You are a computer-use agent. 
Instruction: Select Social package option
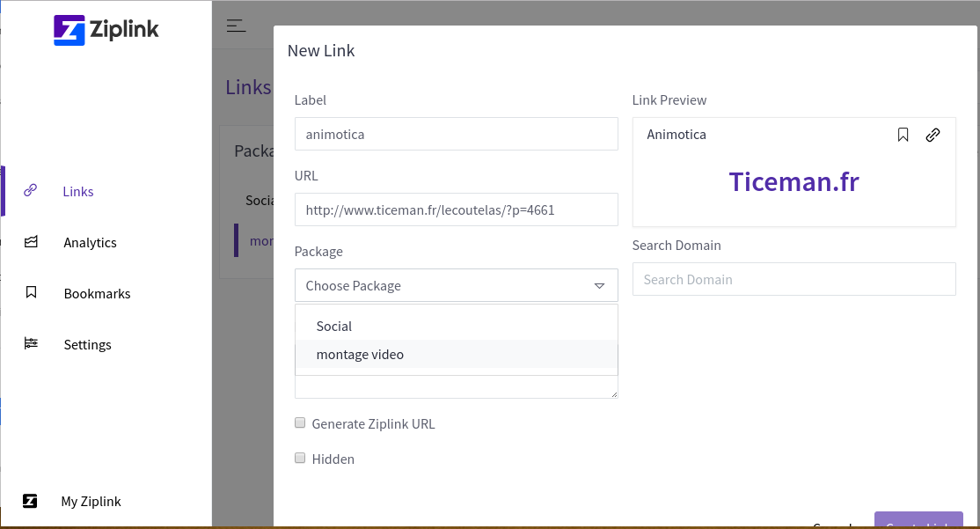[x=457, y=327]
